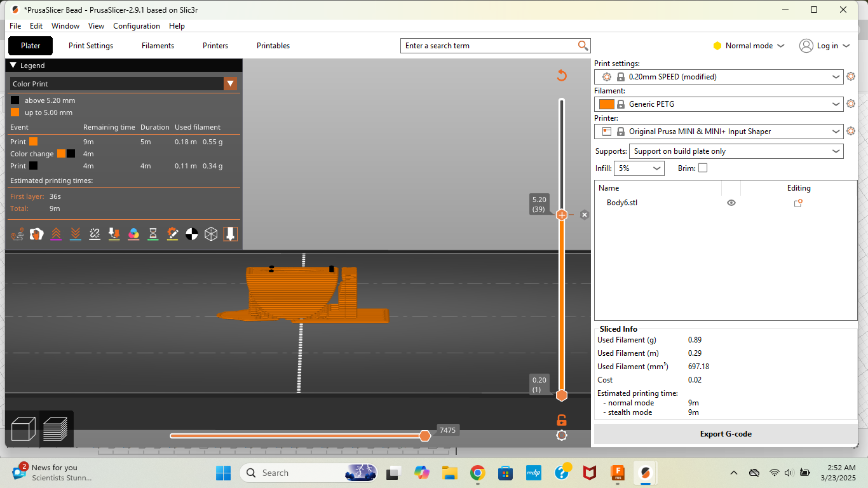
Task: Toggle Tool marker arrow icon
Action: point(231,234)
